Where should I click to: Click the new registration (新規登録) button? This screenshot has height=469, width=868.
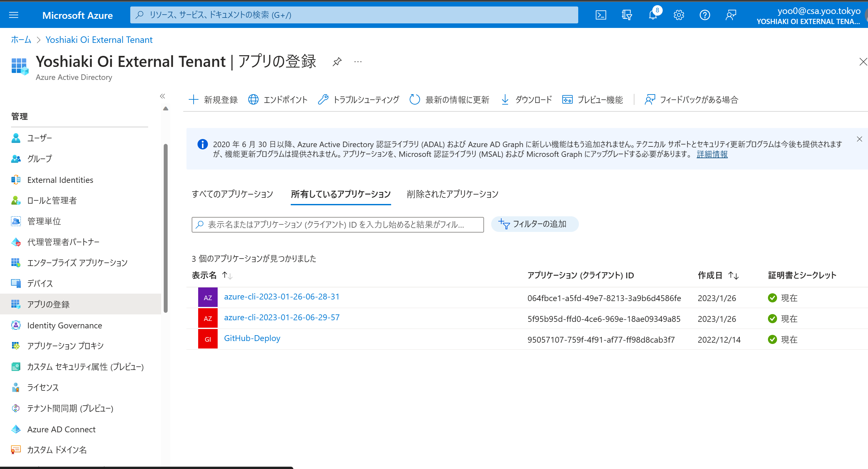[x=213, y=100]
